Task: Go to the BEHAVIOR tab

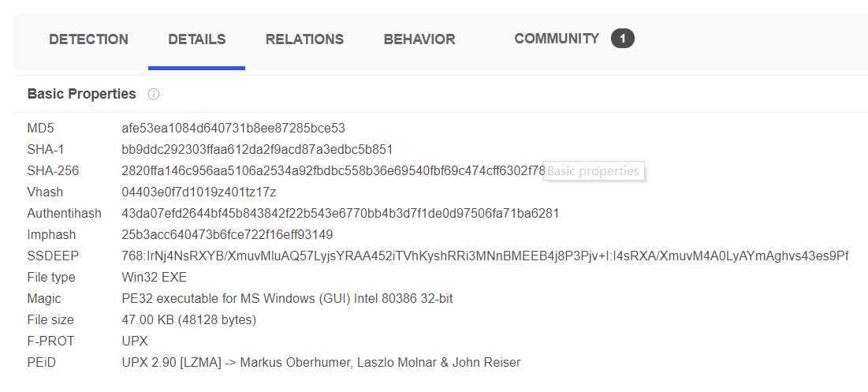Action: coord(419,39)
